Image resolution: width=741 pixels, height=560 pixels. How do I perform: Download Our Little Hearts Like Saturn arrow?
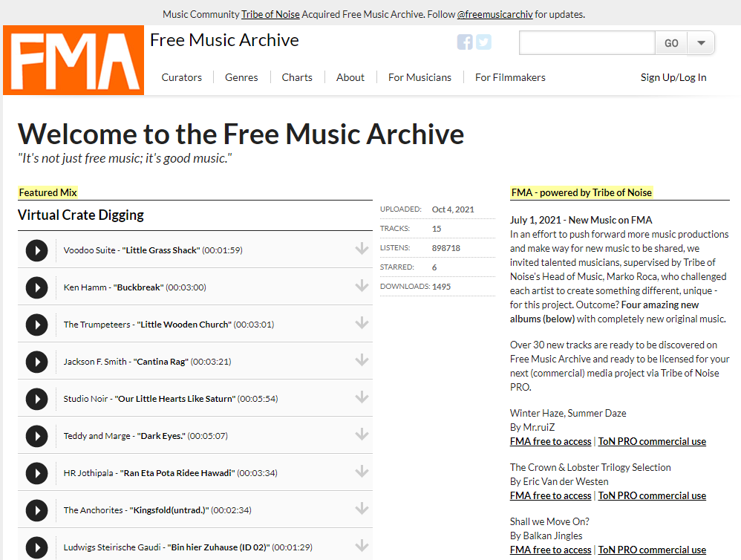point(362,397)
